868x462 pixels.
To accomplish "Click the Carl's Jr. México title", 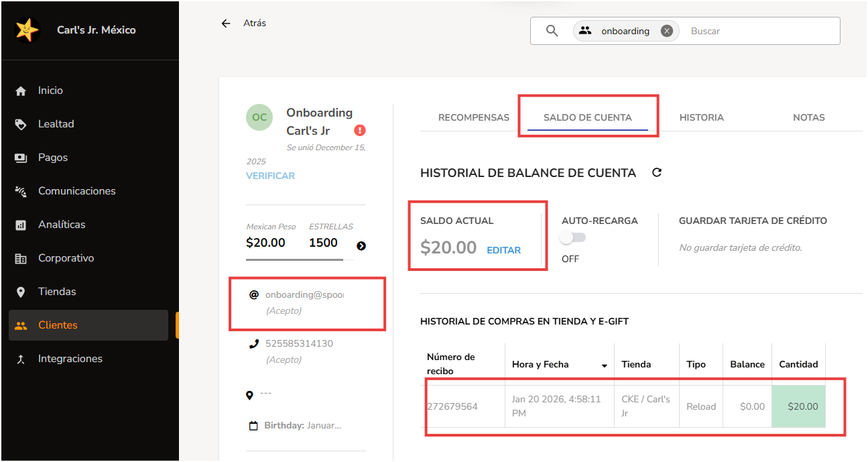I will (97, 30).
